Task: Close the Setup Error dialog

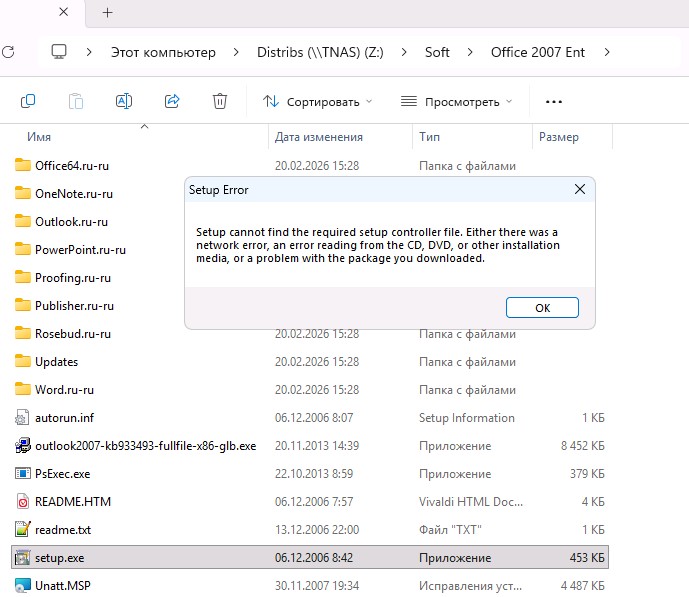Action: click(x=580, y=189)
